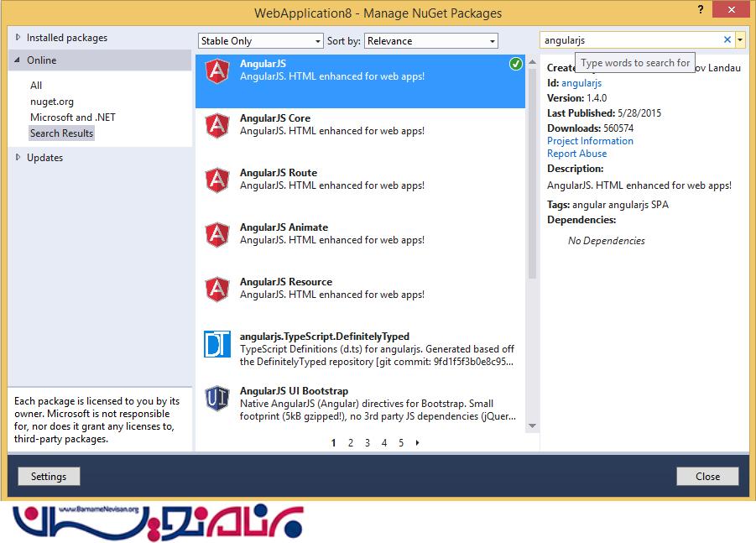Click the Report Abuse link
Image resolution: width=756 pixels, height=543 pixels.
(576, 154)
